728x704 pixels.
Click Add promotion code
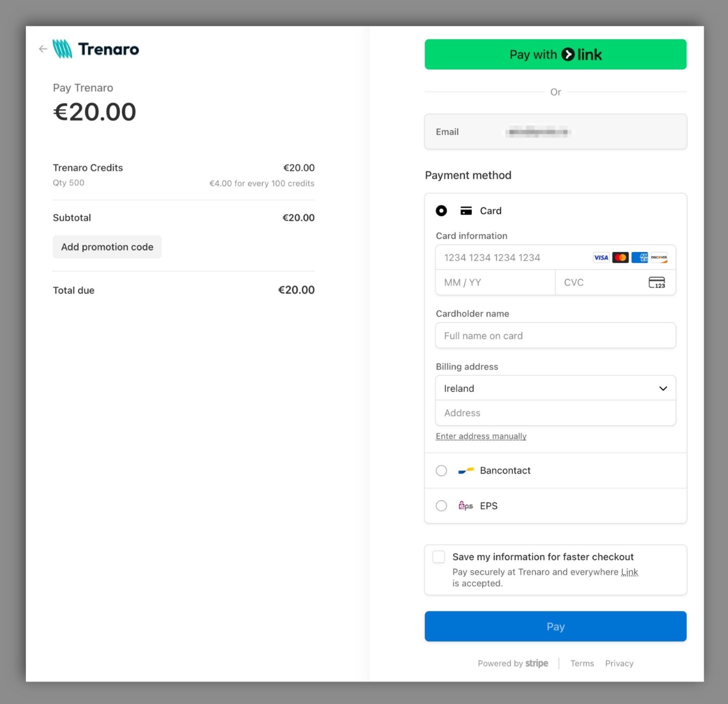107,247
